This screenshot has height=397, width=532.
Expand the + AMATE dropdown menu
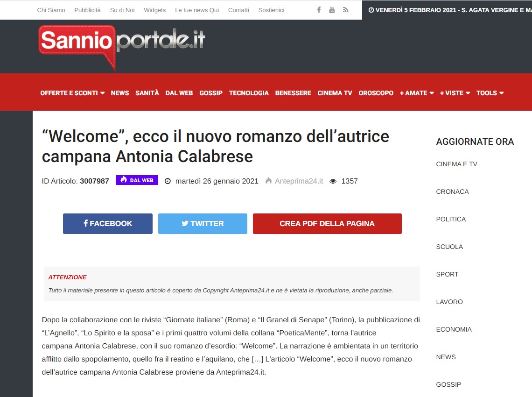(417, 93)
